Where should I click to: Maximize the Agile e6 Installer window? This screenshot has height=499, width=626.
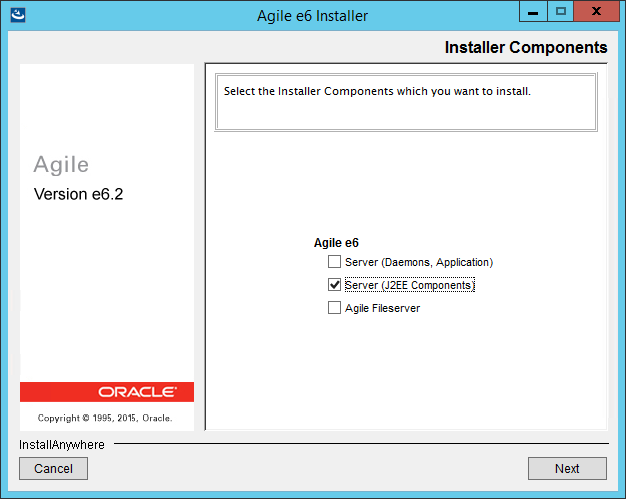point(561,11)
